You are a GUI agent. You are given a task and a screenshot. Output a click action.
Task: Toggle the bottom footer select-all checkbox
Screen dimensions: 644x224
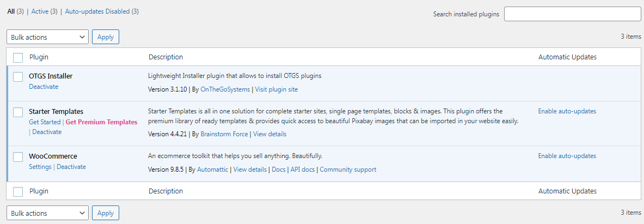point(17,191)
